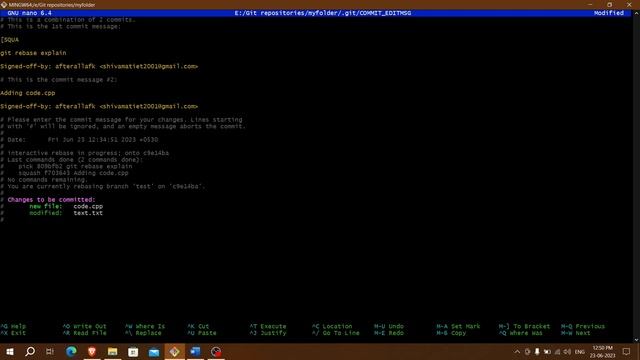Open the volume speaker tray icon

click(567, 352)
